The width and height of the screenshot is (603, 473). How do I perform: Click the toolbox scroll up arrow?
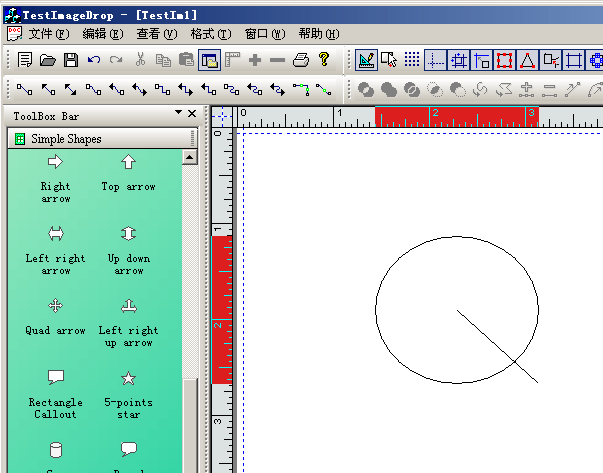[189, 158]
